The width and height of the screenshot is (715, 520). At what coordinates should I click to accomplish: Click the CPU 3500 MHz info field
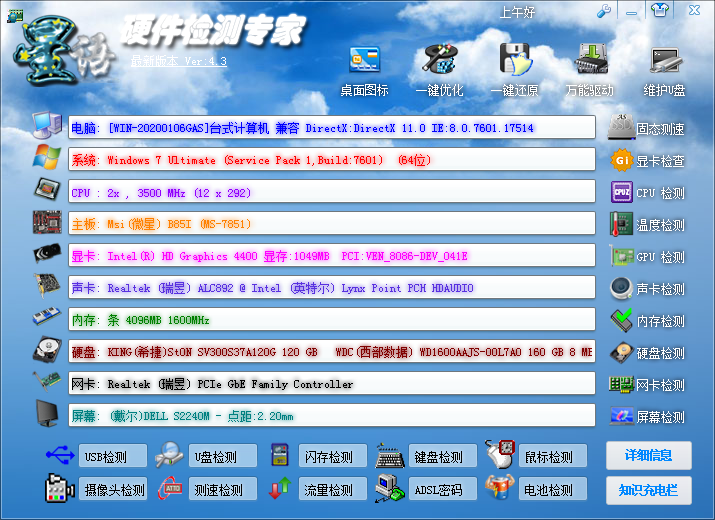[332, 192]
